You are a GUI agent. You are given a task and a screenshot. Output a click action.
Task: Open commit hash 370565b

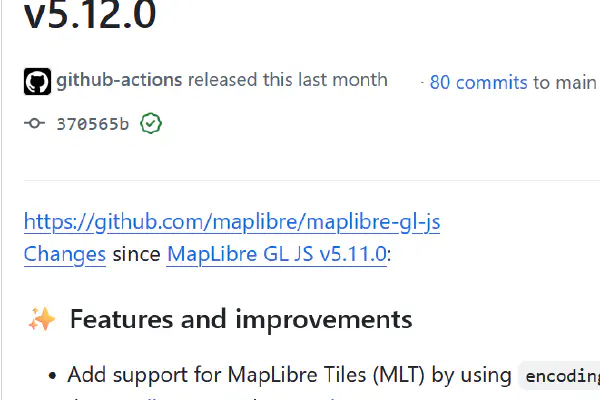pyautogui.click(x=93, y=124)
